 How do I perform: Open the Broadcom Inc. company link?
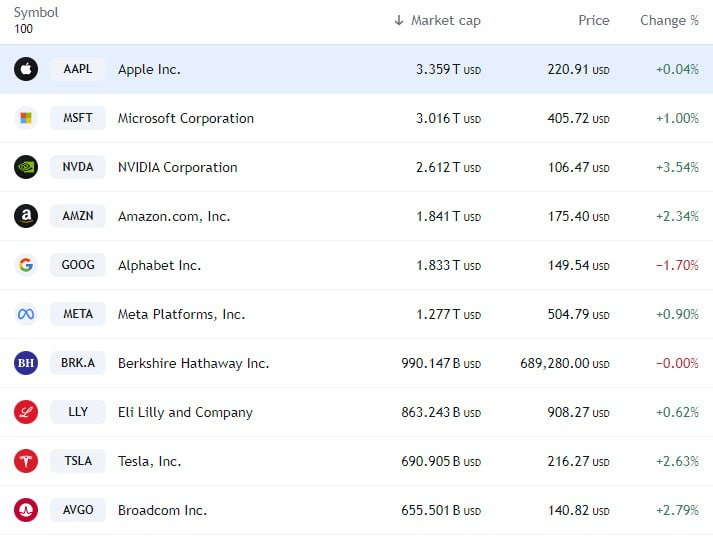[162, 511]
